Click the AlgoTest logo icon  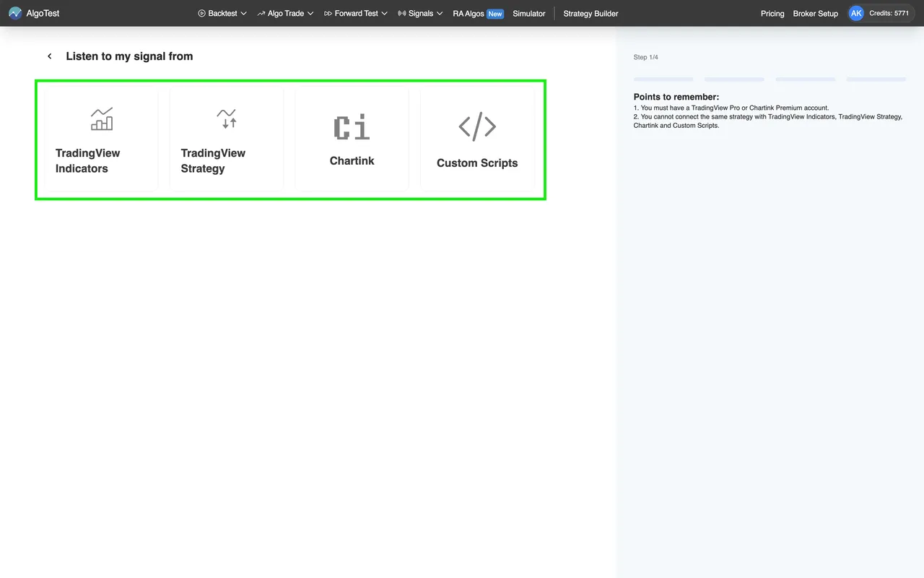pyautogui.click(x=15, y=13)
